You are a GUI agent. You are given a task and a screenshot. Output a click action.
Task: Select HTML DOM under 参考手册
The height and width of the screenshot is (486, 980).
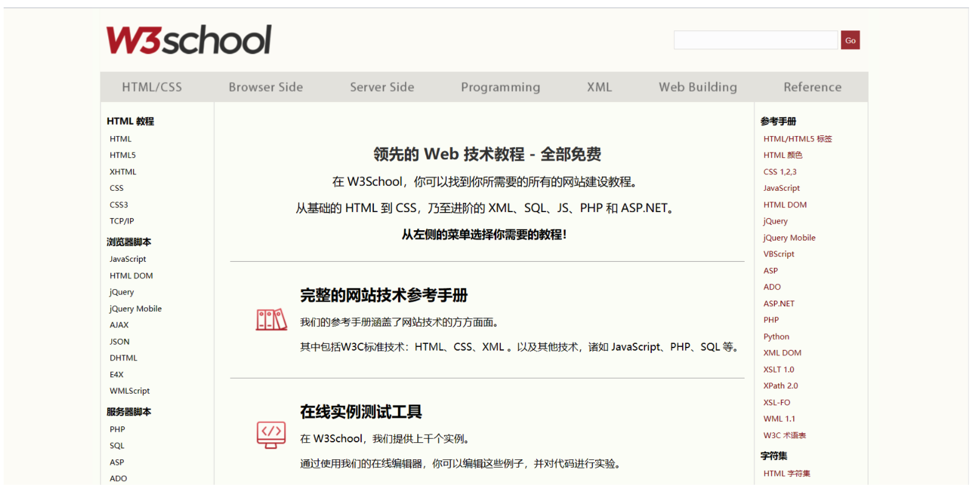click(785, 205)
